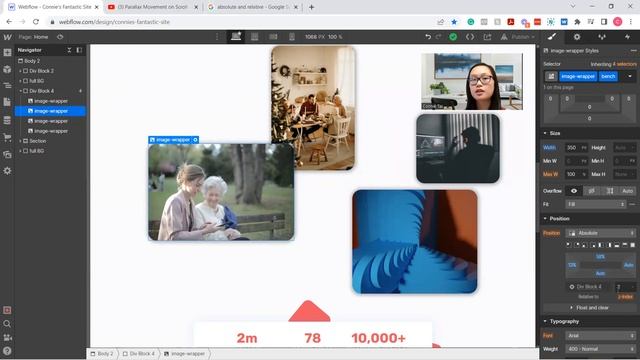Switch to the YouTube Parallax Movement tab
This screenshot has height=360, width=640.
coord(152,7)
